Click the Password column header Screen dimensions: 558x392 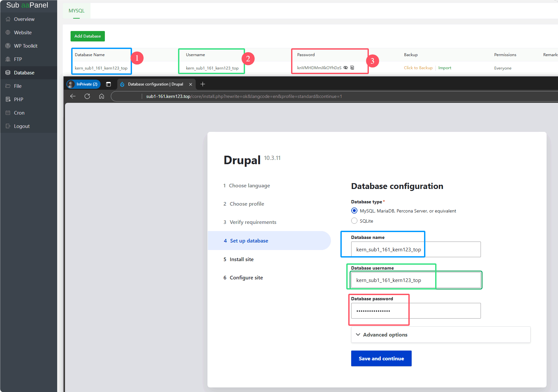[x=306, y=55]
